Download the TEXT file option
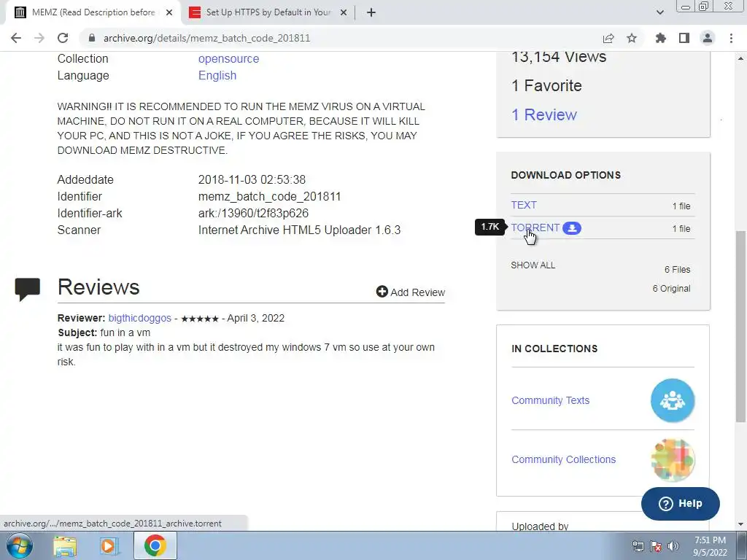Image resolution: width=747 pixels, height=560 pixels. pos(524,205)
